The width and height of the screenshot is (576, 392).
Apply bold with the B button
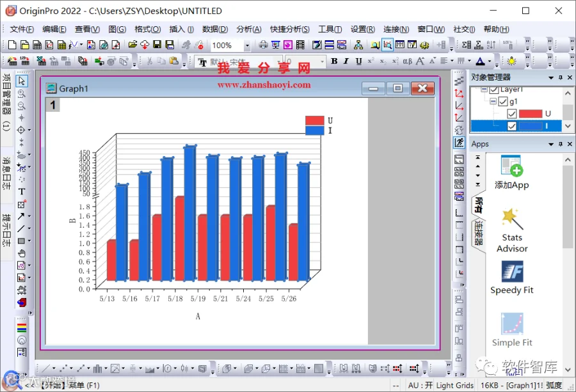(x=334, y=61)
